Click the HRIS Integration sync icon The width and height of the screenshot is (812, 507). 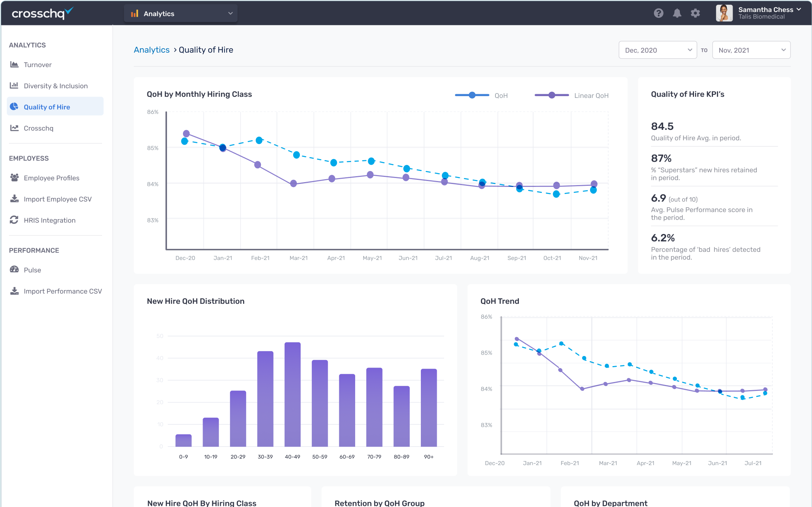(x=14, y=220)
